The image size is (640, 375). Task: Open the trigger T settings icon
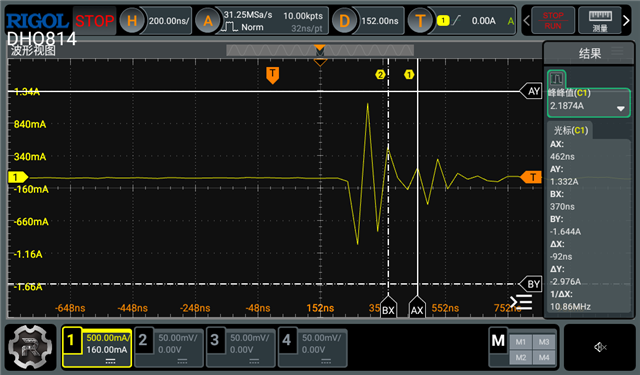[x=420, y=20]
